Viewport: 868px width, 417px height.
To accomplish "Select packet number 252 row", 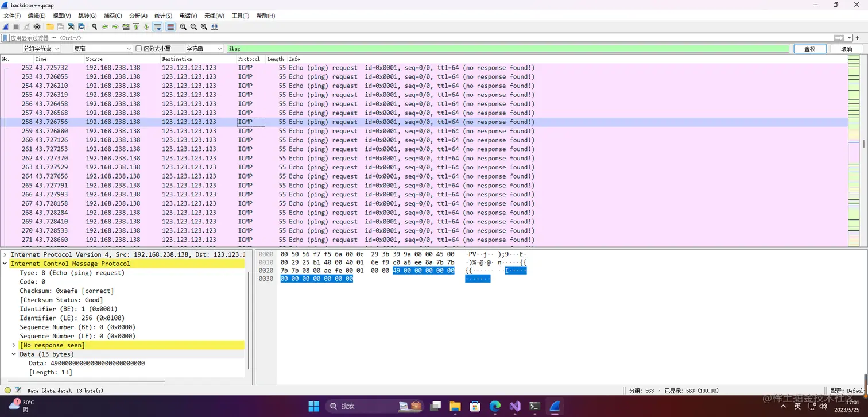I will click(x=424, y=68).
